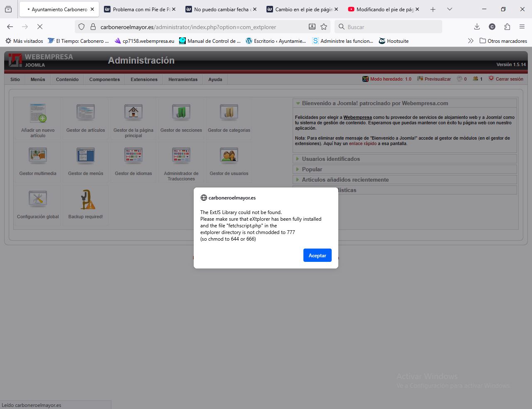This screenshot has width=532, height=409.
Task: Click Aceptar in the error dialog
Action: tap(317, 256)
